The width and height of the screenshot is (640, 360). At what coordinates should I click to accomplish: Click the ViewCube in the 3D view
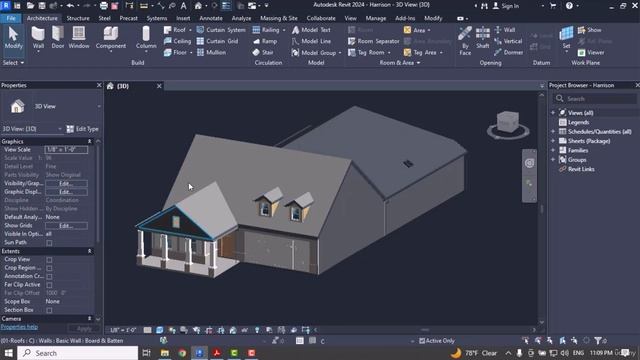[x=508, y=122]
